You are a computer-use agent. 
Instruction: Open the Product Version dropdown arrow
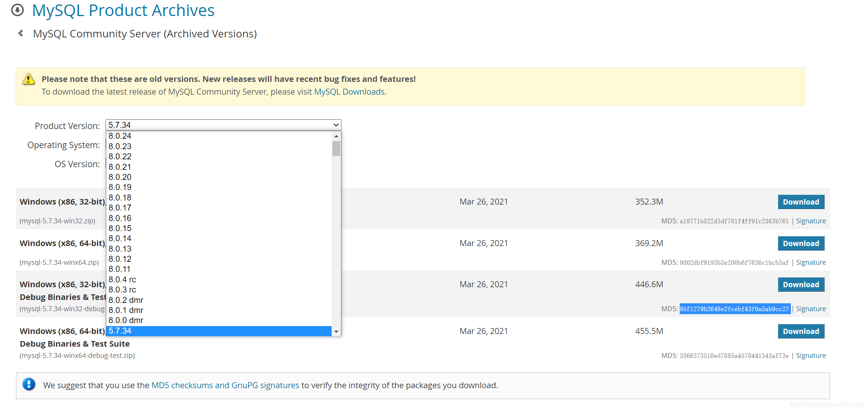[x=336, y=125]
